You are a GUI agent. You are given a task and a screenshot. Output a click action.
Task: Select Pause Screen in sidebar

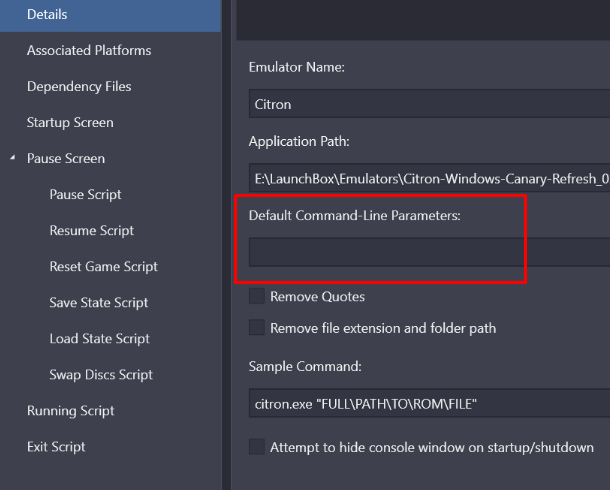(66, 159)
